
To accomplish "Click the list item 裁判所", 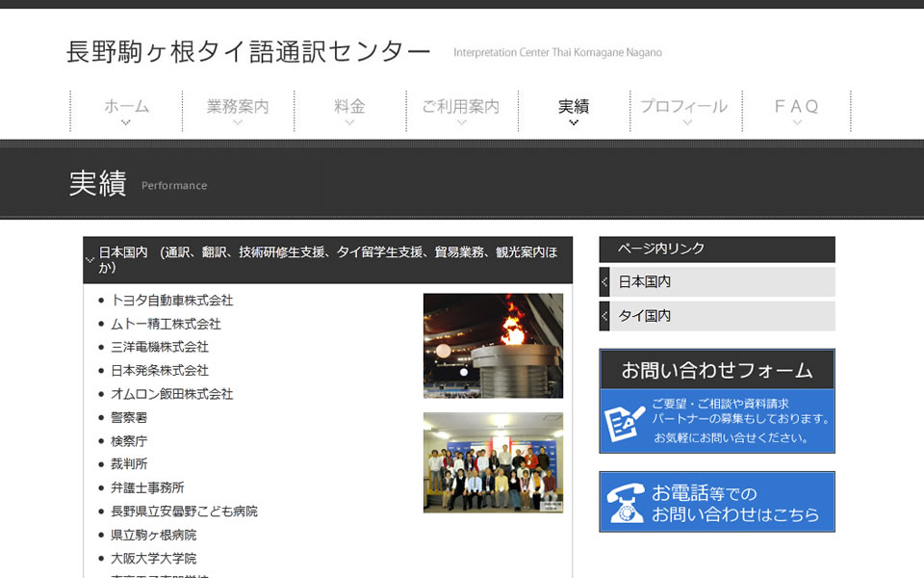I will click(x=129, y=464).
